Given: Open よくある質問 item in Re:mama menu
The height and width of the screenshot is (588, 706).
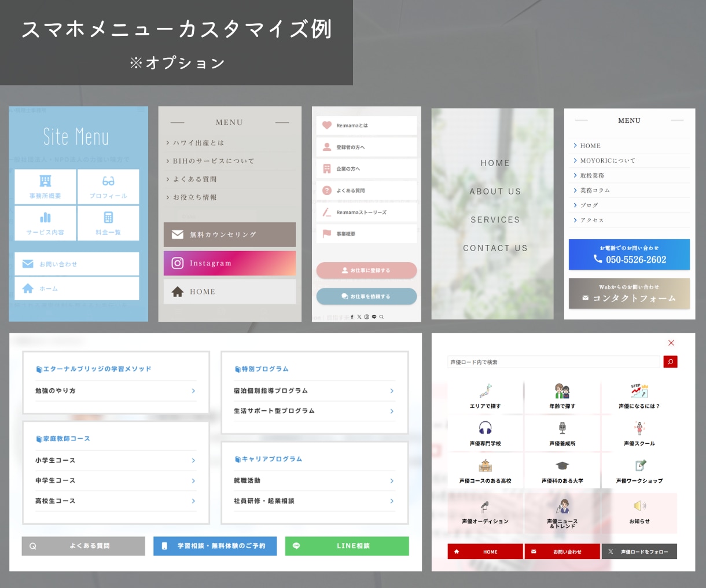Looking at the screenshot, I should point(366,190).
